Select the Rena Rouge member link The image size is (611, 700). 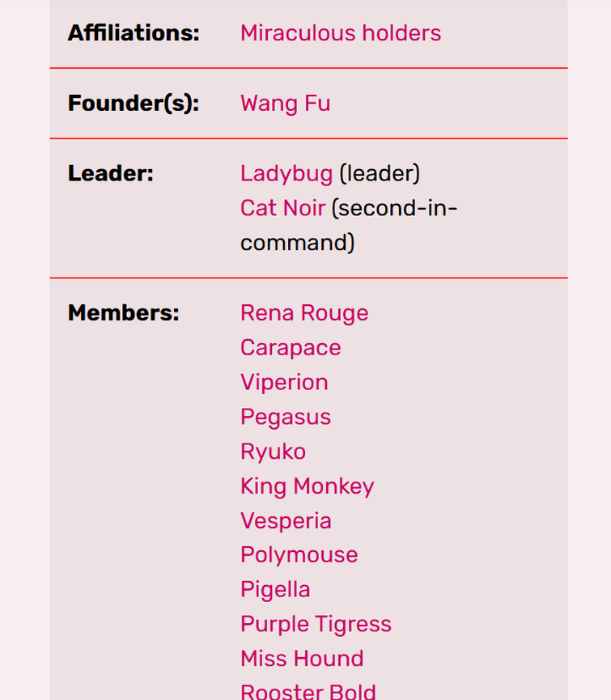304,313
